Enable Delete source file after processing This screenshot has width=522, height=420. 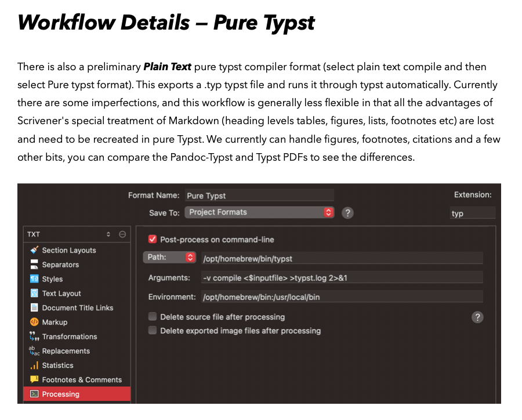(153, 317)
